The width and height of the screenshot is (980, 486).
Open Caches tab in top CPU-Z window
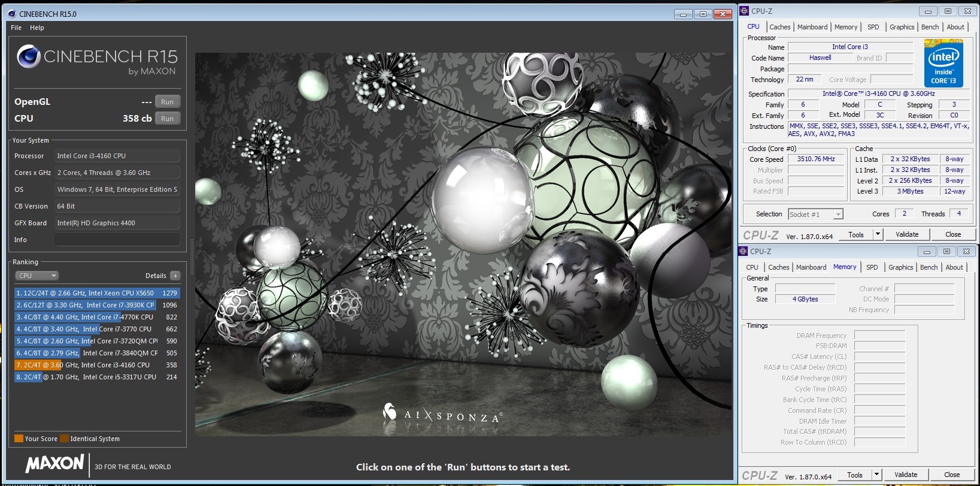click(779, 27)
